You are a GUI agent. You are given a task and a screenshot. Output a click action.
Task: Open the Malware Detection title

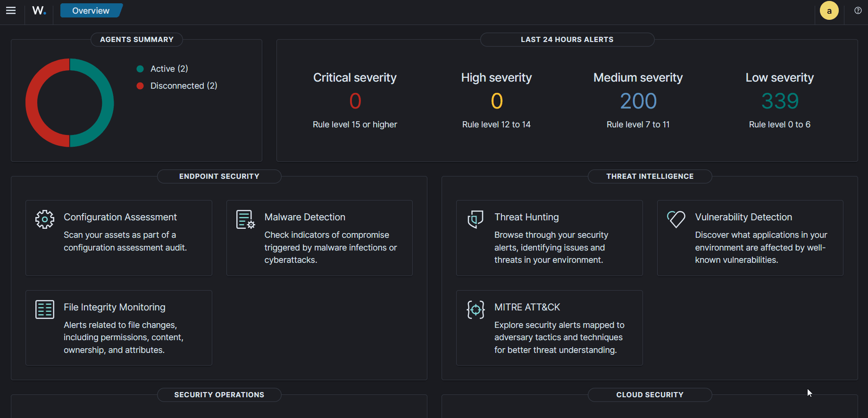(305, 217)
